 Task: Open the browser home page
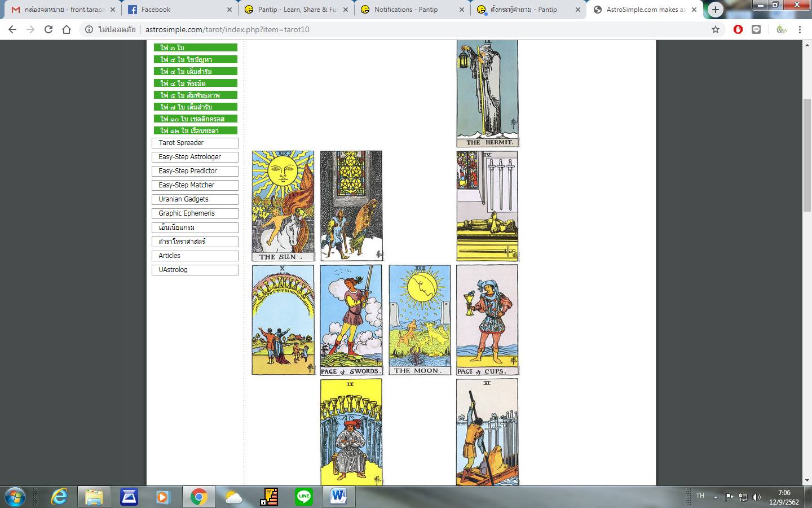tap(67, 29)
